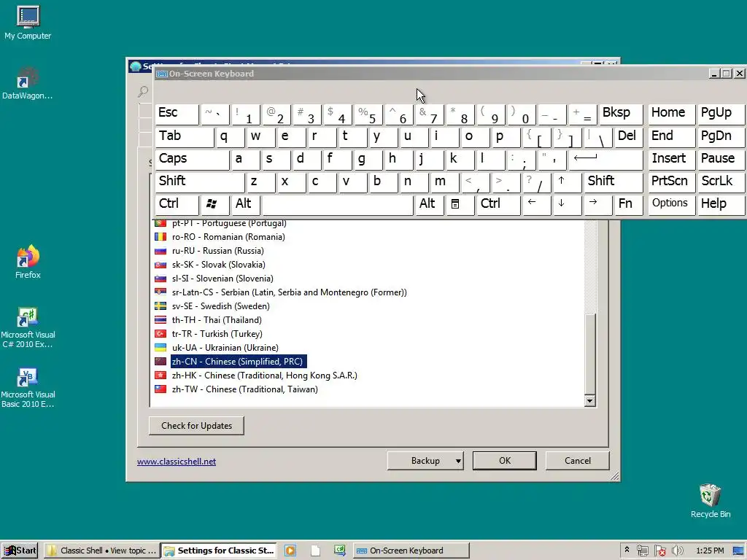Open My Computer desktop icon
The height and width of the screenshot is (560, 747).
(x=28, y=23)
